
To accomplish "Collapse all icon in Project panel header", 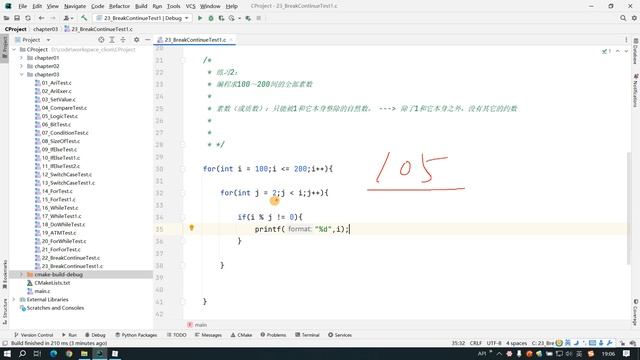I will (123, 40).
